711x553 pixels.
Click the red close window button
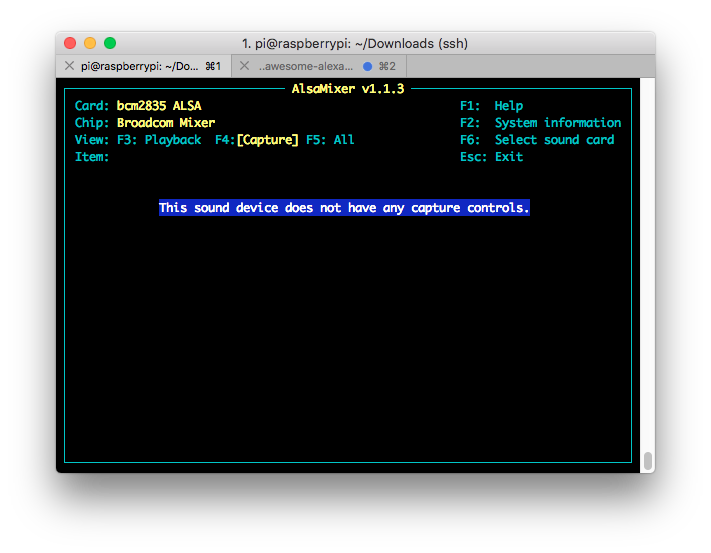70,43
